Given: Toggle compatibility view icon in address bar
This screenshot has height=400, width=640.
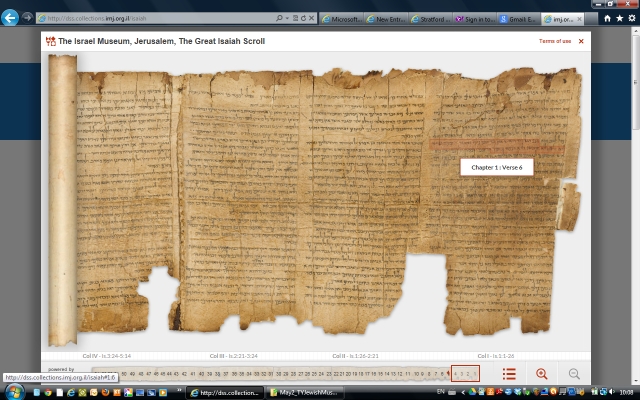Looking at the screenshot, I should click(295, 18).
